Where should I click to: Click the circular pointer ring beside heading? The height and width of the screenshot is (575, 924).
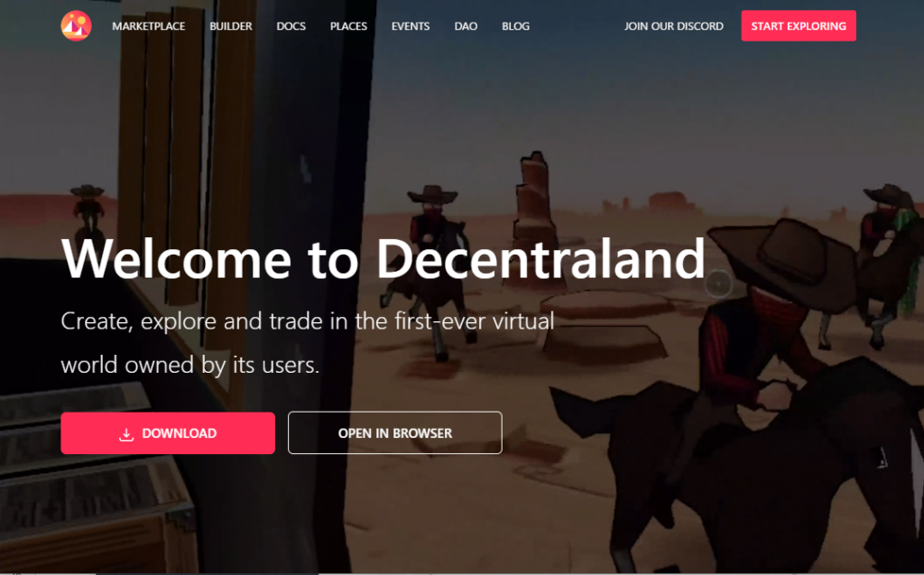pos(718,283)
